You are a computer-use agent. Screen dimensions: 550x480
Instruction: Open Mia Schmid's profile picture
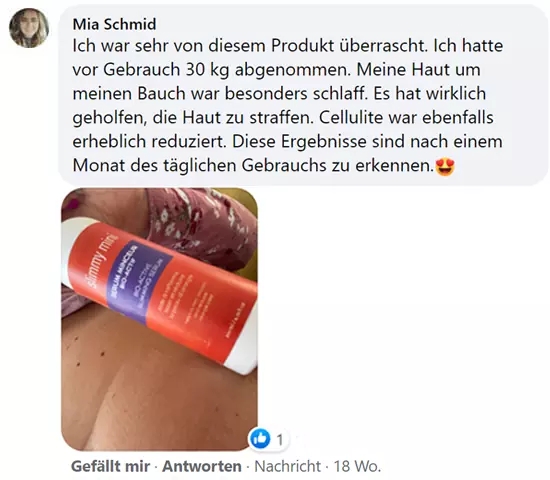29,28
